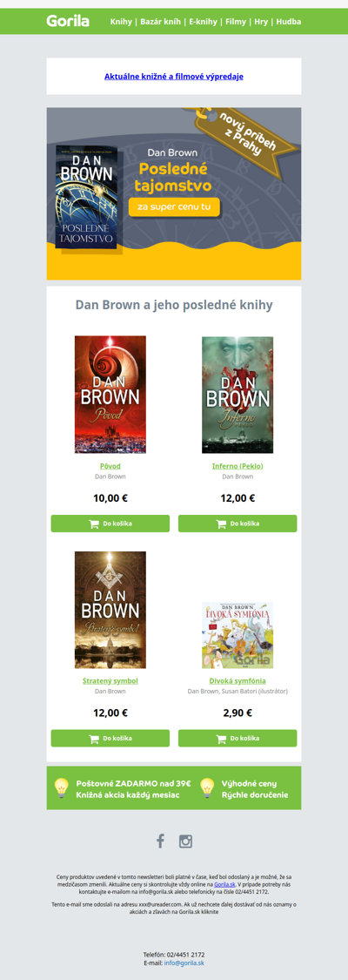Image resolution: width=348 pixels, height=980 pixels.
Task: Open the Knihy menu item
Action: point(121,21)
